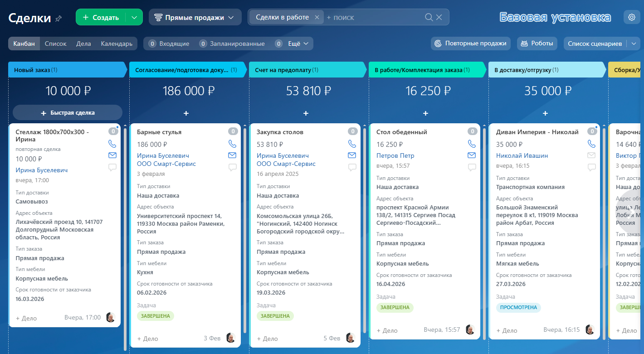Call contact on the Стеллаж 1800x700x300 card
Image resolution: width=644 pixels, height=354 pixels.
(x=112, y=144)
